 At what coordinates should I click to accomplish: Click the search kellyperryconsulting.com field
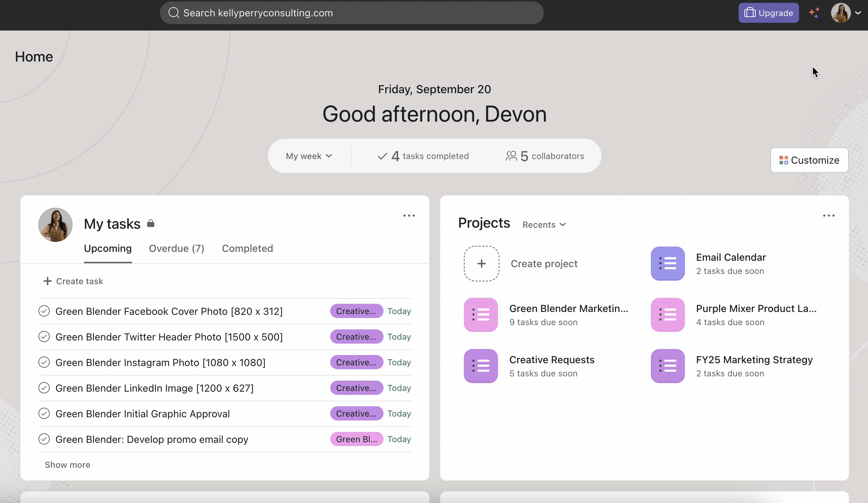point(351,13)
